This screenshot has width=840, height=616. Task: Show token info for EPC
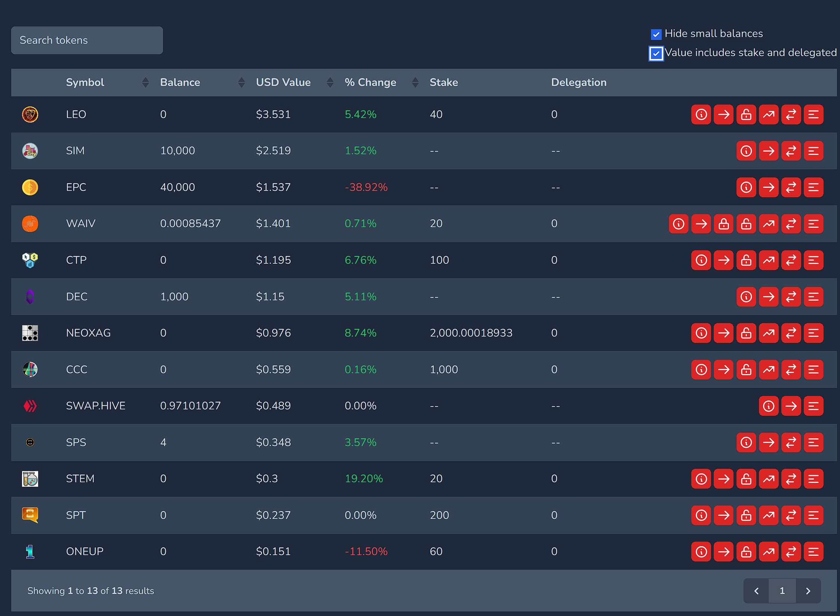click(x=746, y=187)
